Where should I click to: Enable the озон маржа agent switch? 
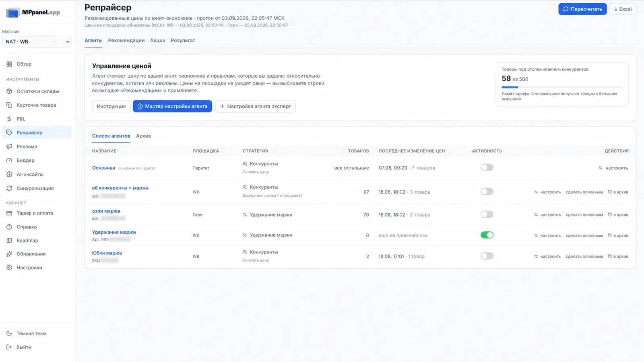point(487,214)
